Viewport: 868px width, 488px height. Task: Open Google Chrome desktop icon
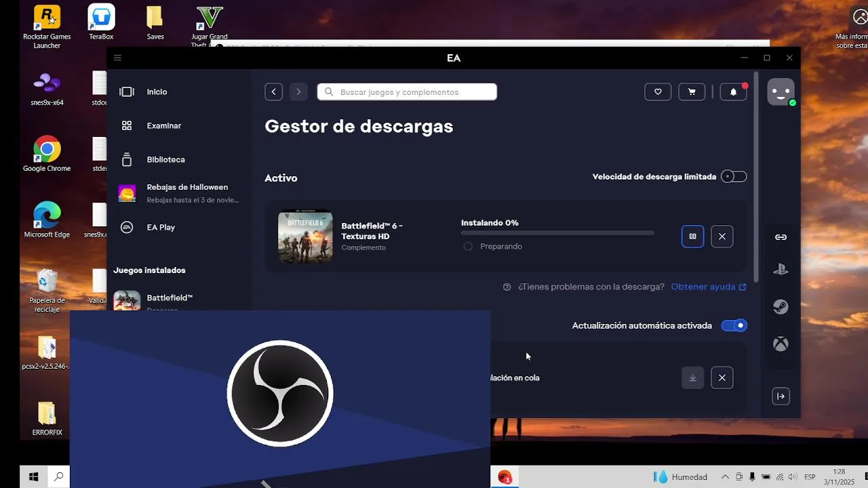coord(47,155)
